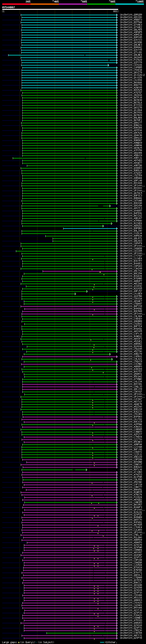
Task: Click the cyan ~100% identity legend segment
Action: 130,4
